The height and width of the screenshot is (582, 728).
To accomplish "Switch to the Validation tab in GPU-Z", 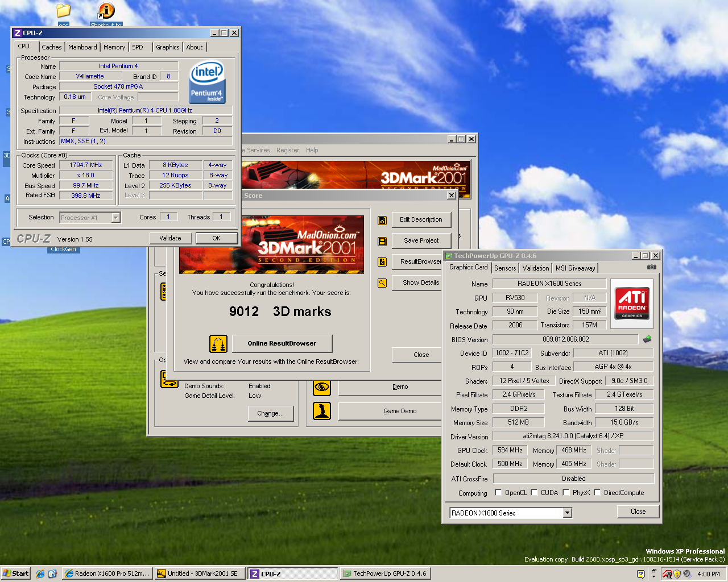I will [536, 268].
